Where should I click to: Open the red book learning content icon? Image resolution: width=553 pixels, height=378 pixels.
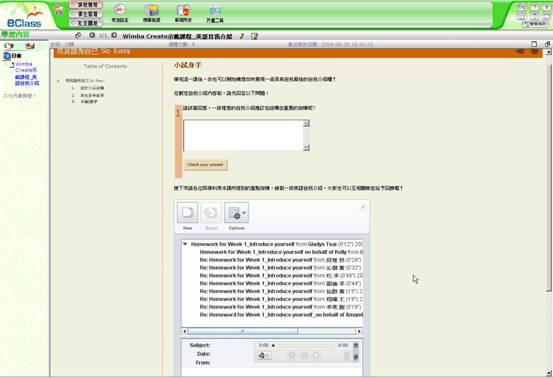(x=183, y=13)
